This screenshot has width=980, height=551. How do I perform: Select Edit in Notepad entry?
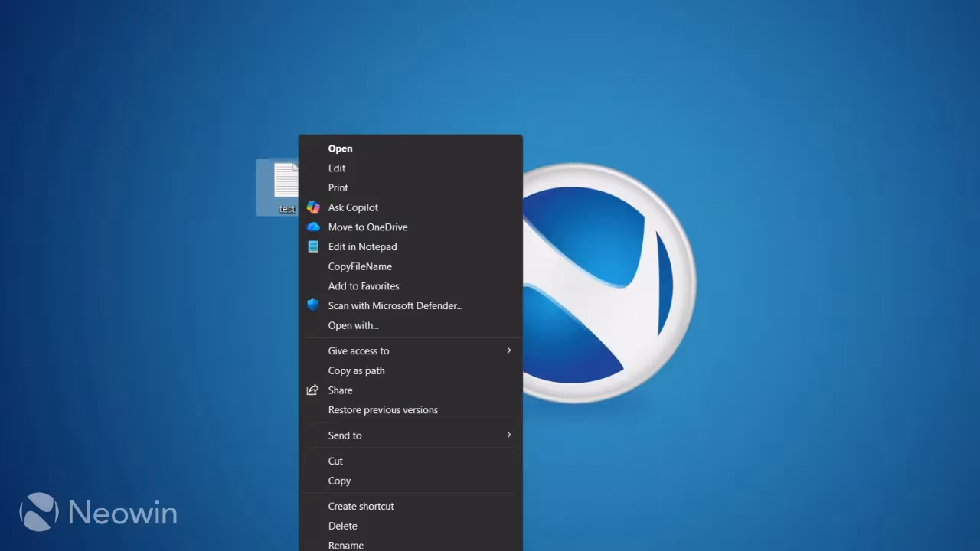(x=410, y=247)
